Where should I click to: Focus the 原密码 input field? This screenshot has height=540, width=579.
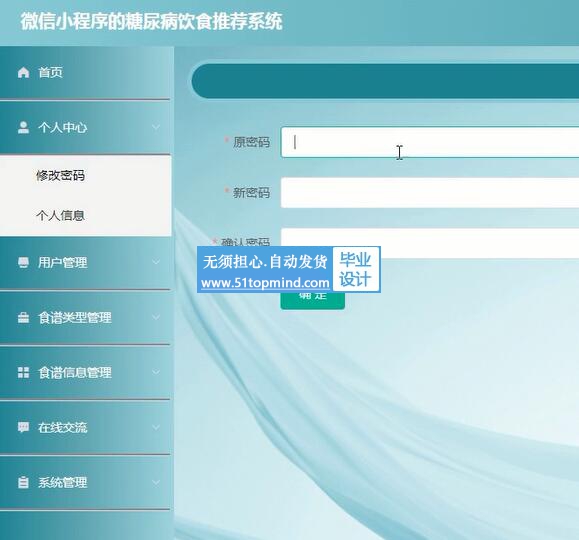click(x=430, y=143)
